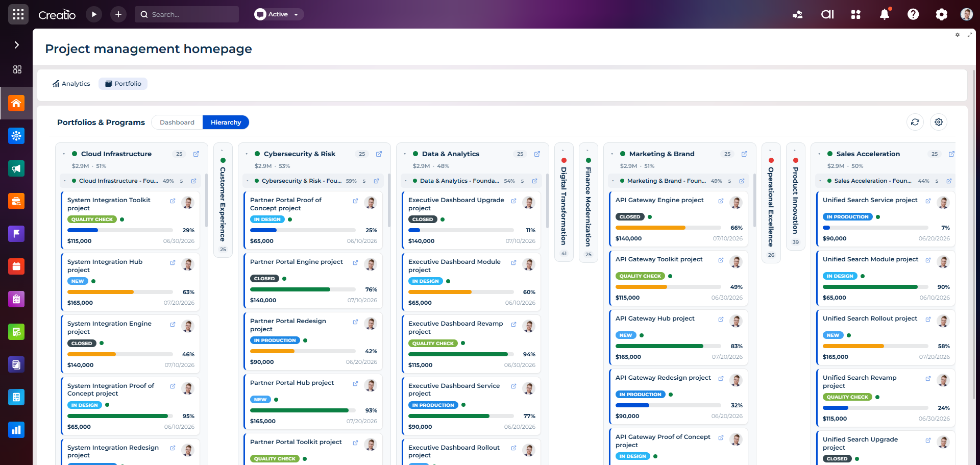
Task: Open Partner Portal Engine project link icon
Action: 355,263
